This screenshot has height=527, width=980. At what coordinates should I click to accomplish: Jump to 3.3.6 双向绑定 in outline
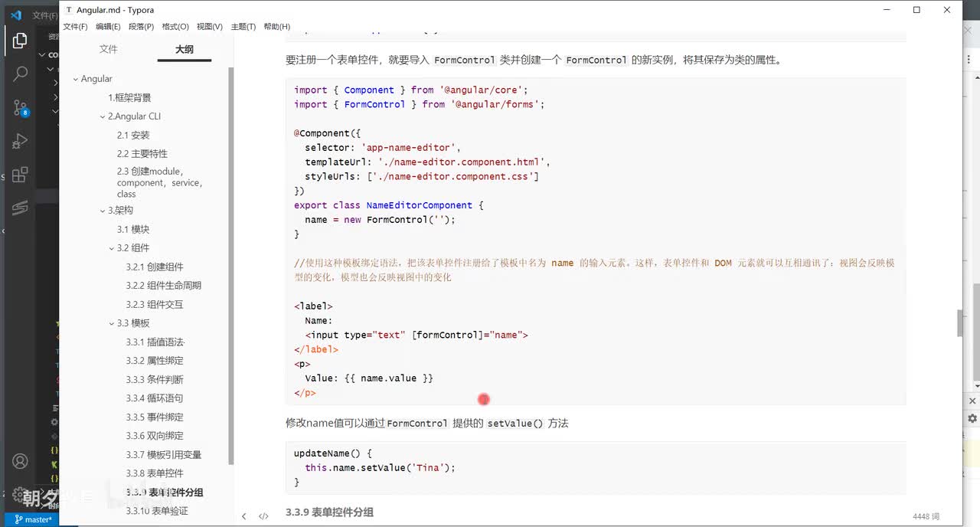(x=155, y=436)
